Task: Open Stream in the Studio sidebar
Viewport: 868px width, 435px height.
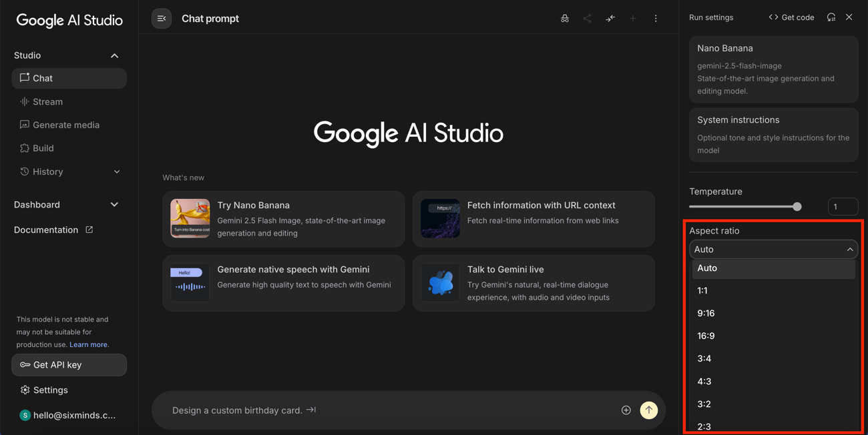Action: pos(47,102)
